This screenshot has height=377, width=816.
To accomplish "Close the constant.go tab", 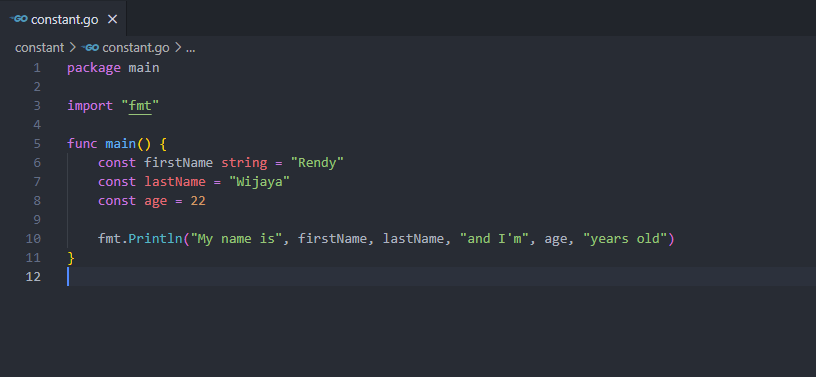I will [x=112, y=19].
